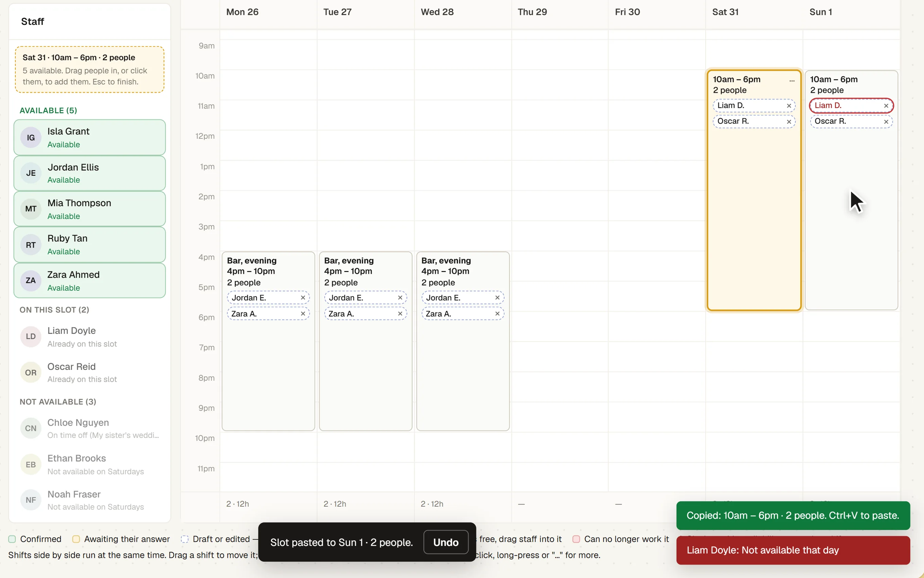Click the IG avatar for Isla Grant
The height and width of the screenshot is (578, 924).
[31, 138]
